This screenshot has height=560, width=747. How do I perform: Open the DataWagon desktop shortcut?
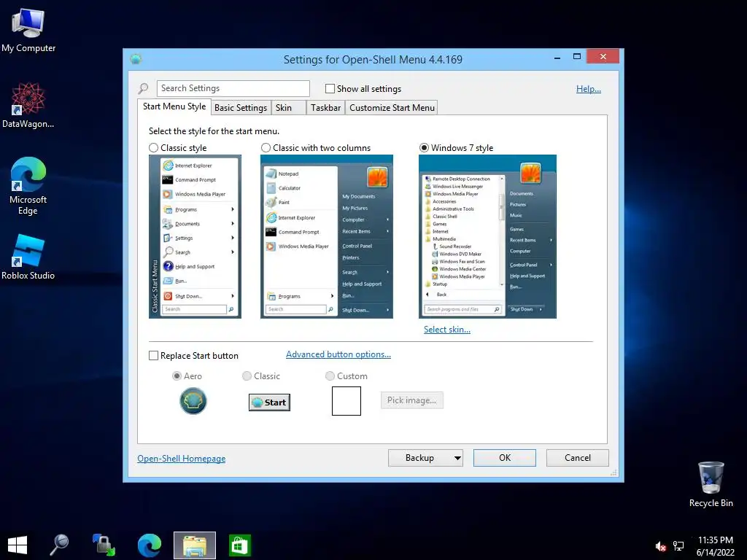(28, 105)
